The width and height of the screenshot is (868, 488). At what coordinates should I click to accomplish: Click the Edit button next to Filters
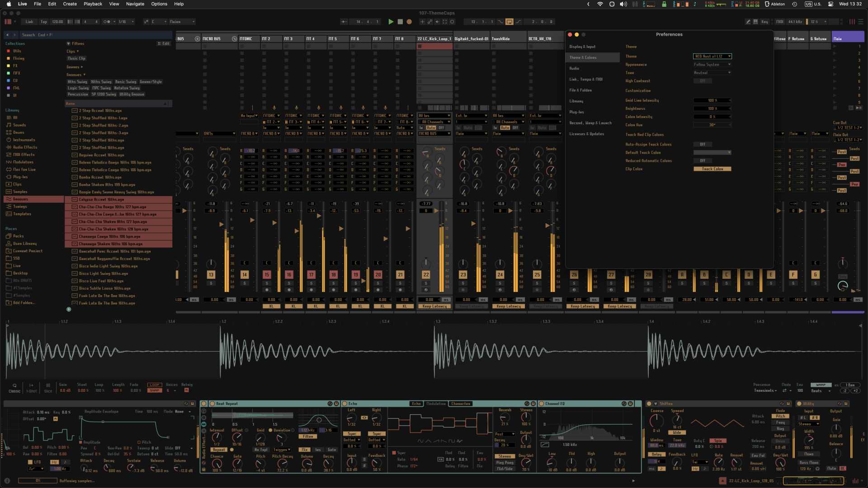tap(164, 43)
